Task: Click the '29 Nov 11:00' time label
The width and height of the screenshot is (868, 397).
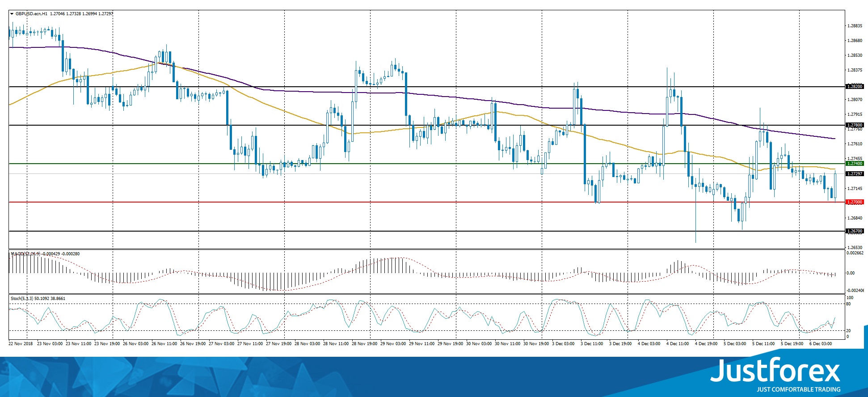Action: (x=422, y=344)
